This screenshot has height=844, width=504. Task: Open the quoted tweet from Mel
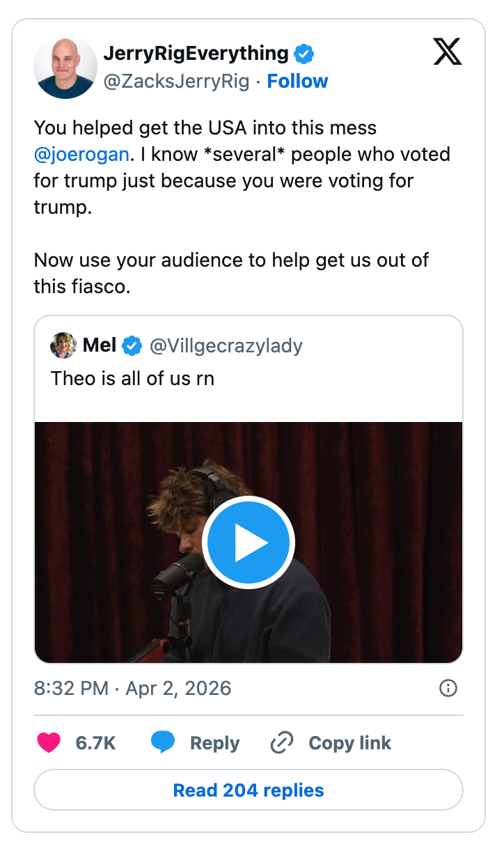pos(249,380)
